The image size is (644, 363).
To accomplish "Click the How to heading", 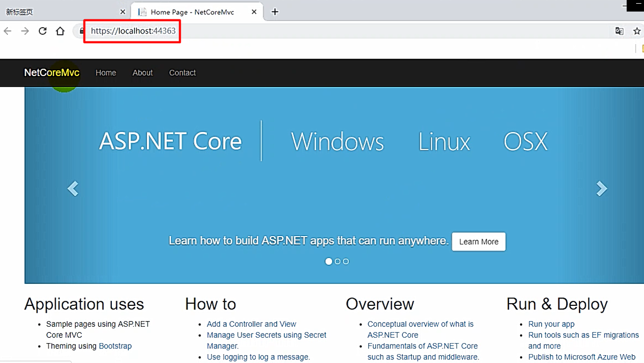I will [x=211, y=304].
